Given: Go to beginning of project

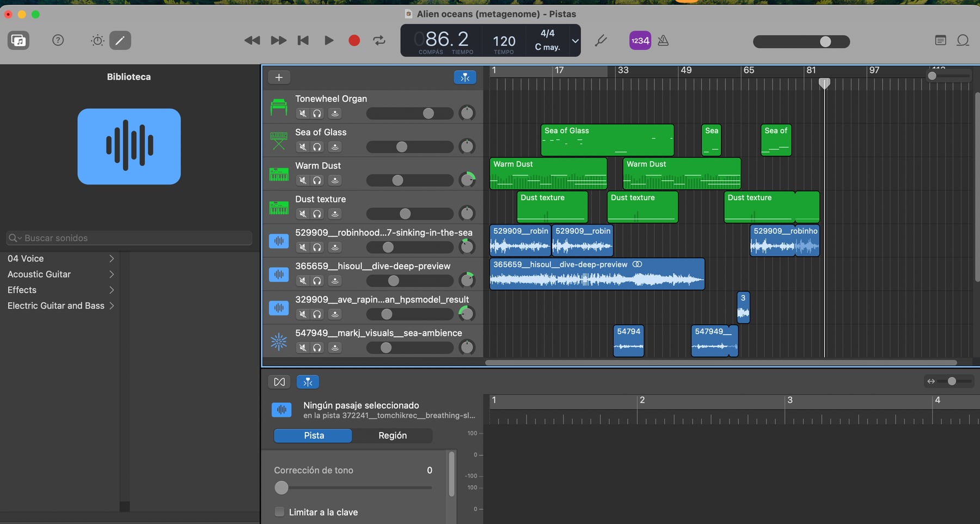Looking at the screenshot, I should [303, 40].
